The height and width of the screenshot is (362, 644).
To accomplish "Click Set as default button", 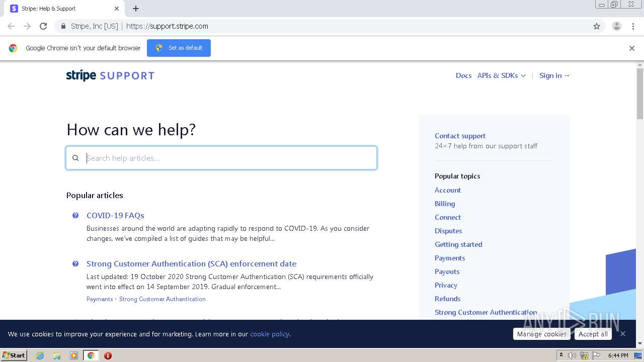I will coord(179,48).
